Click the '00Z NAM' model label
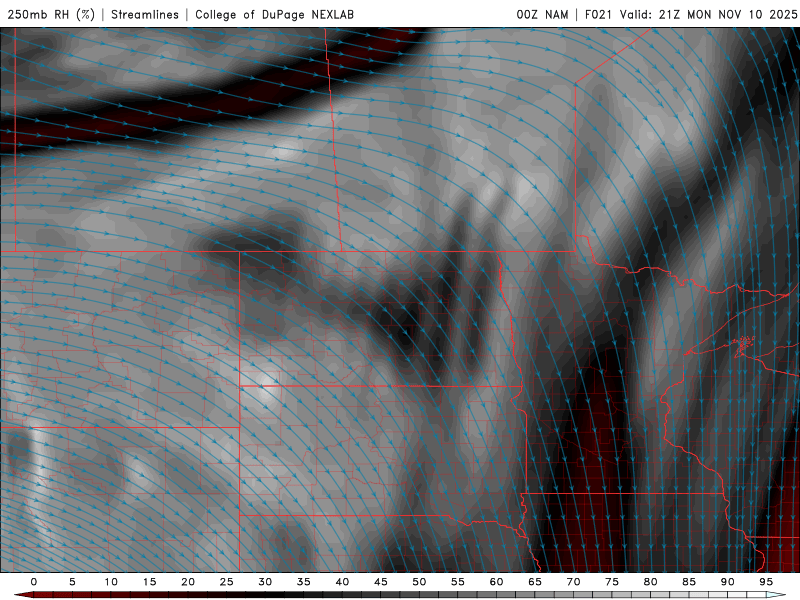 point(542,14)
